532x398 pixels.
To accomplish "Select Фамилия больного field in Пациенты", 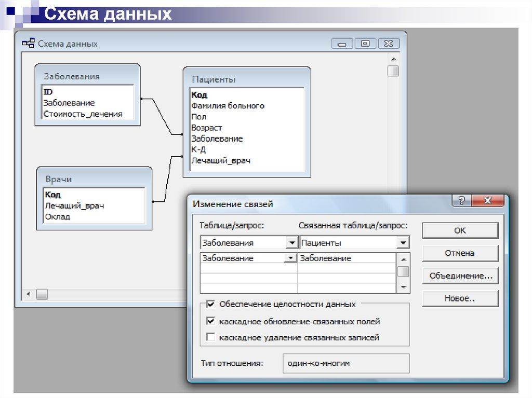I will pos(228,106).
